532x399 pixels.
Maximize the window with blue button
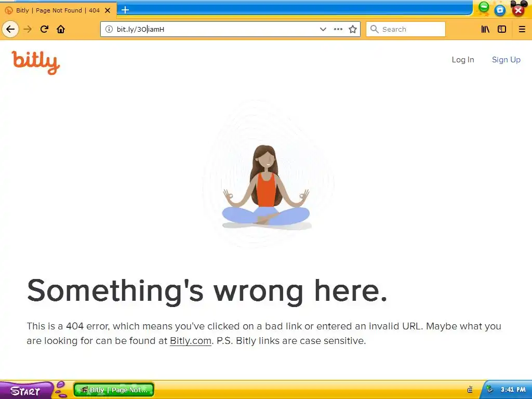tap(500, 10)
